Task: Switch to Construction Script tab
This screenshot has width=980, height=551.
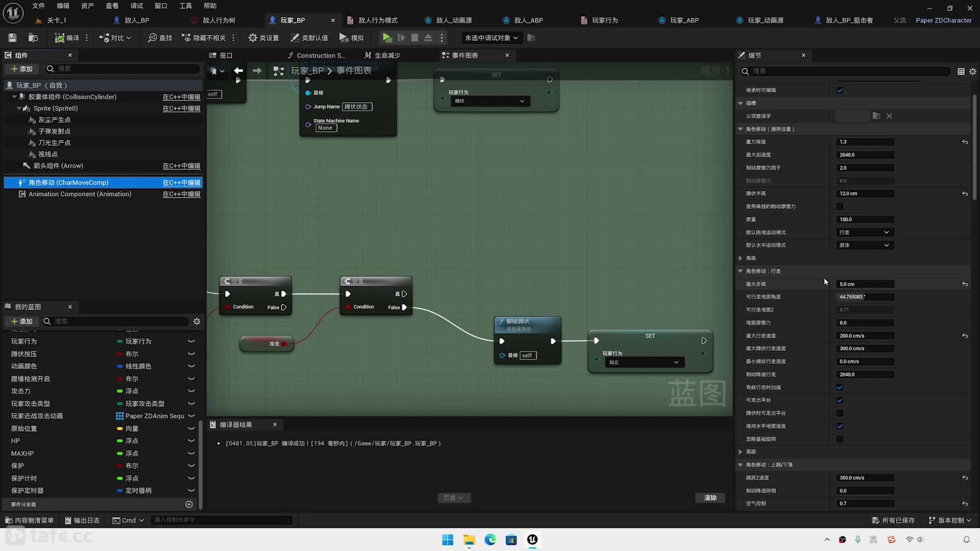Action: (316, 55)
